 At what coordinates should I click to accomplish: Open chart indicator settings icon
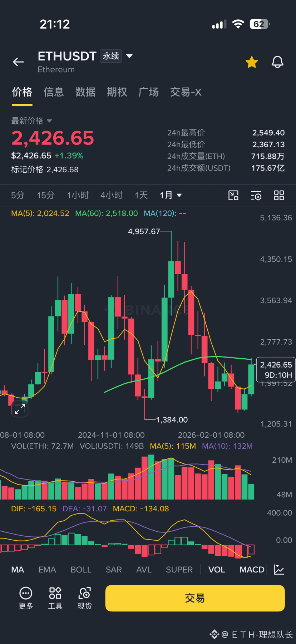click(256, 195)
